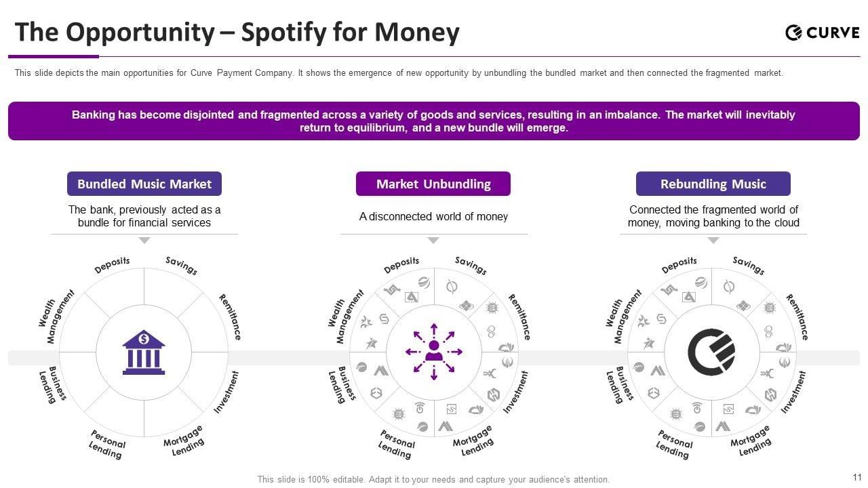Click the Wealth Management label on the left wheel
The height and width of the screenshot is (488, 868).
(x=56, y=317)
